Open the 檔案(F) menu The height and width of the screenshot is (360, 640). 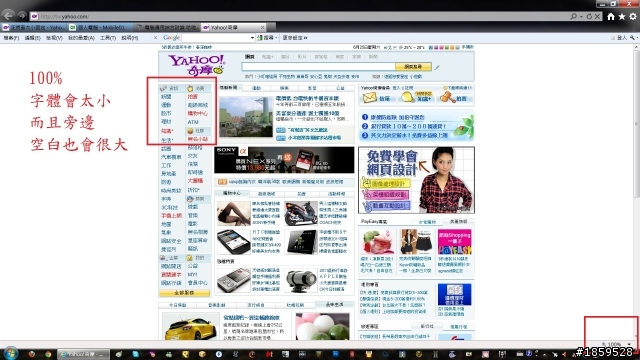point(11,38)
